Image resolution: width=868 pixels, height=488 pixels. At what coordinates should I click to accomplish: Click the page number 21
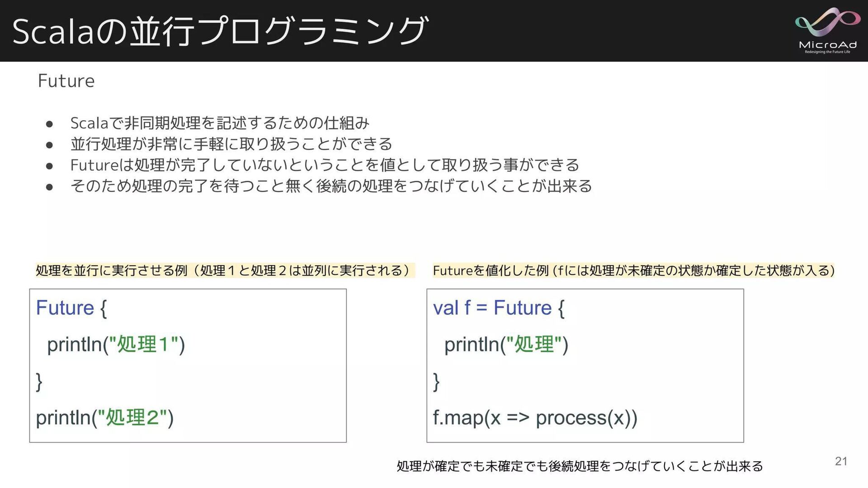pyautogui.click(x=841, y=461)
